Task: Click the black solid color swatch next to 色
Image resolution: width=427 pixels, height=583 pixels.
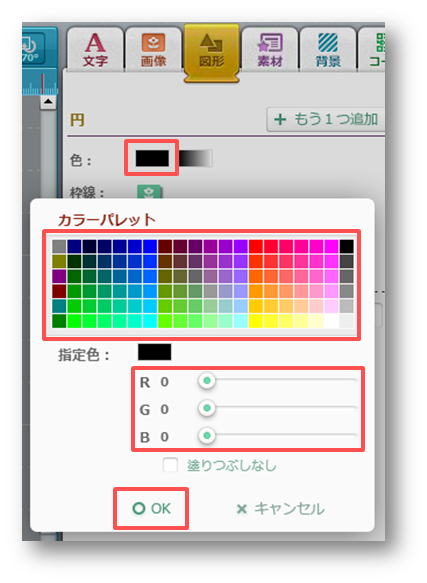Action: tap(152, 158)
